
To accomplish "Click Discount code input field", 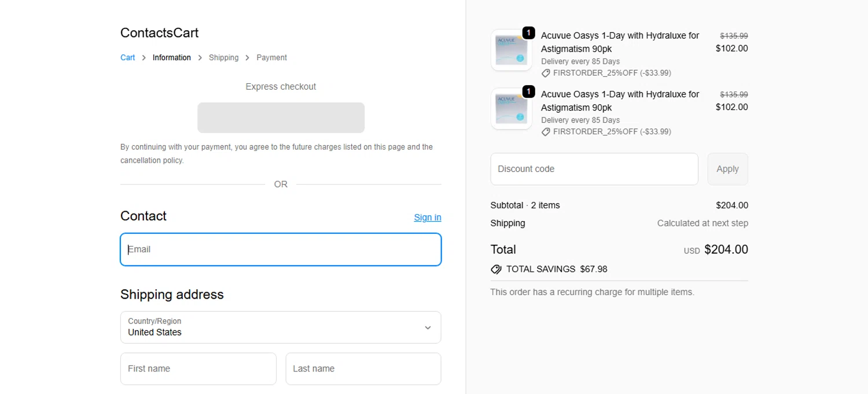I will click(594, 169).
